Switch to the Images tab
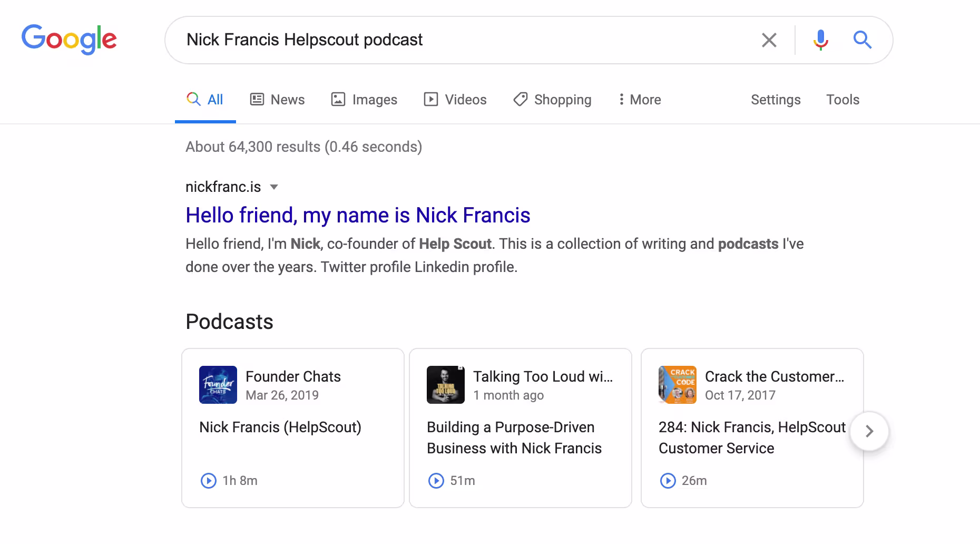 [364, 100]
